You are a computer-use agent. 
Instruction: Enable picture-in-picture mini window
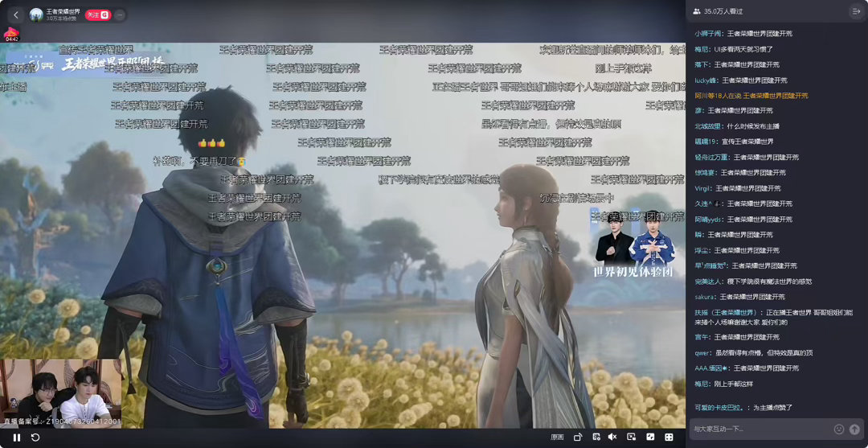coord(631,438)
